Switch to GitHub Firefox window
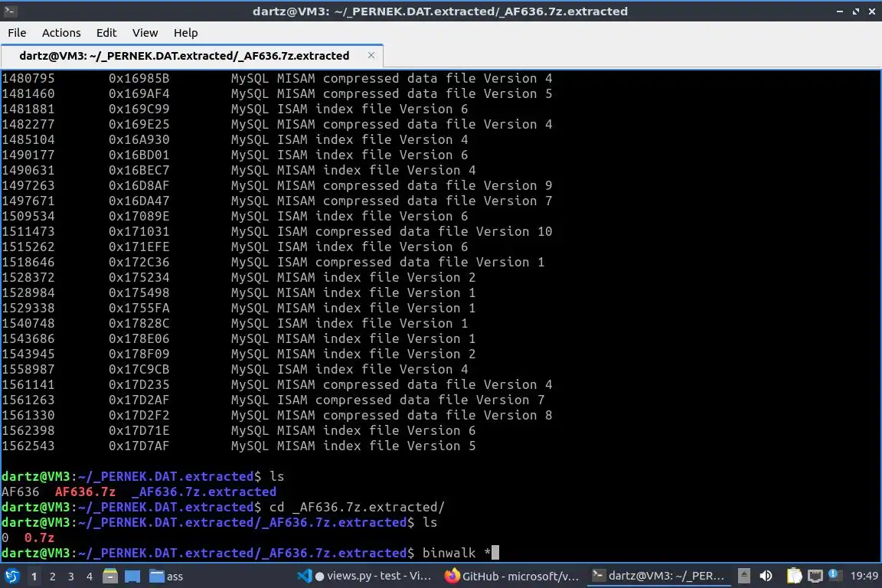The width and height of the screenshot is (882, 588). pyautogui.click(x=512, y=576)
